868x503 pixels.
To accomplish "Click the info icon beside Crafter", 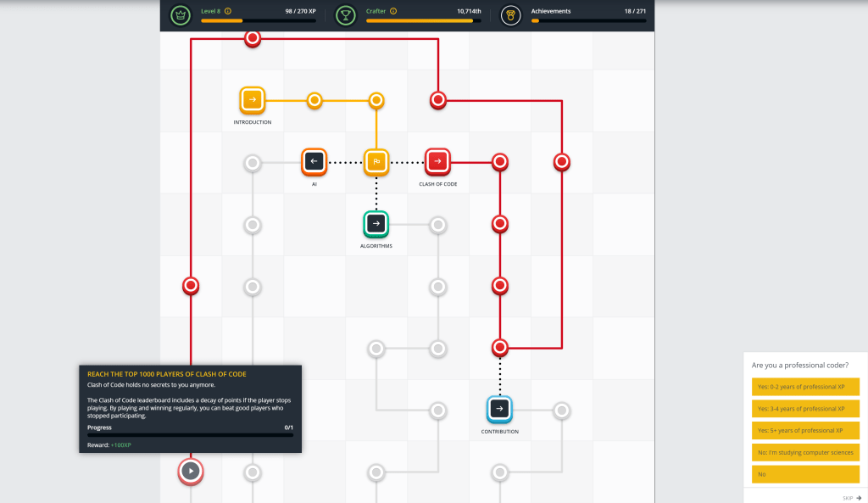I will tap(392, 11).
